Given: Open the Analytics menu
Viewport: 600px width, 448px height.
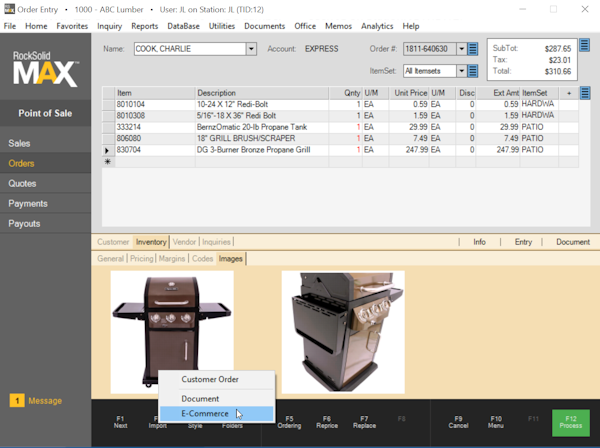Looking at the screenshot, I should click(x=377, y=25).
